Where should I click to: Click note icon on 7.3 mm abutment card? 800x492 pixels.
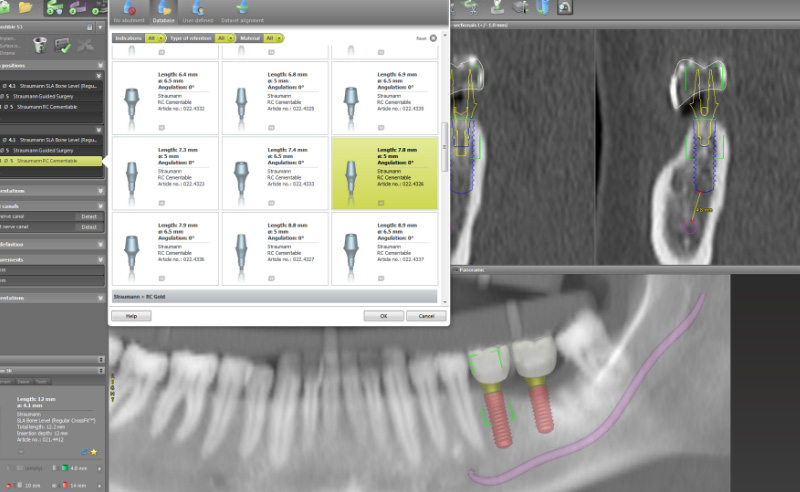click(162, 203)
